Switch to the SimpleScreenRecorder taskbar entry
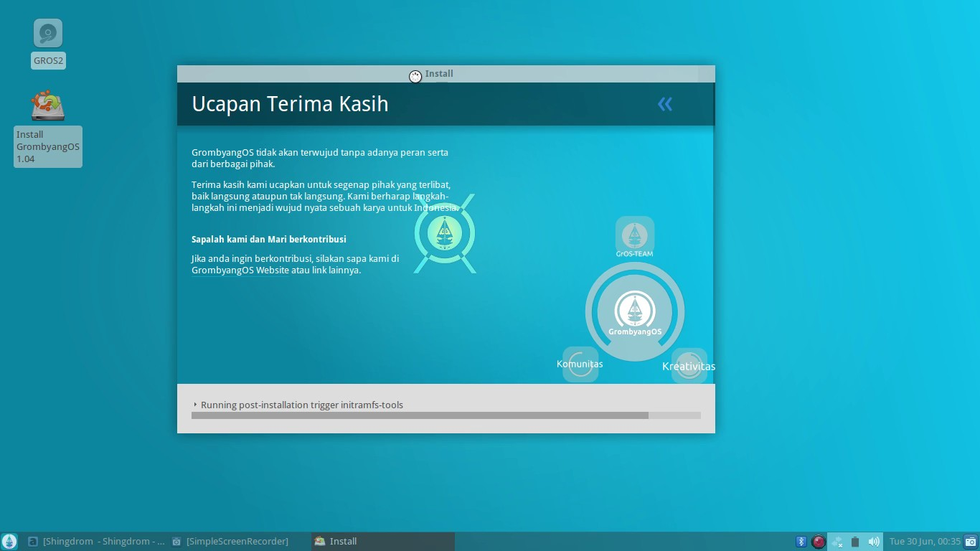The image size is (980, 551). [230, 542]
